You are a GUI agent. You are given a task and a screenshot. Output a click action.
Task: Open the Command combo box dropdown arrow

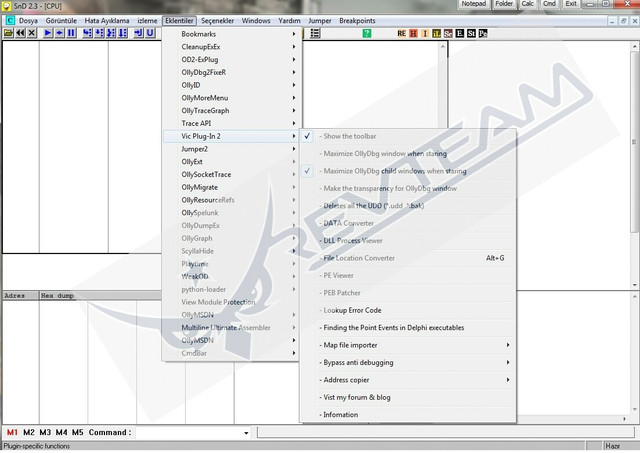(x=246, y=433)
